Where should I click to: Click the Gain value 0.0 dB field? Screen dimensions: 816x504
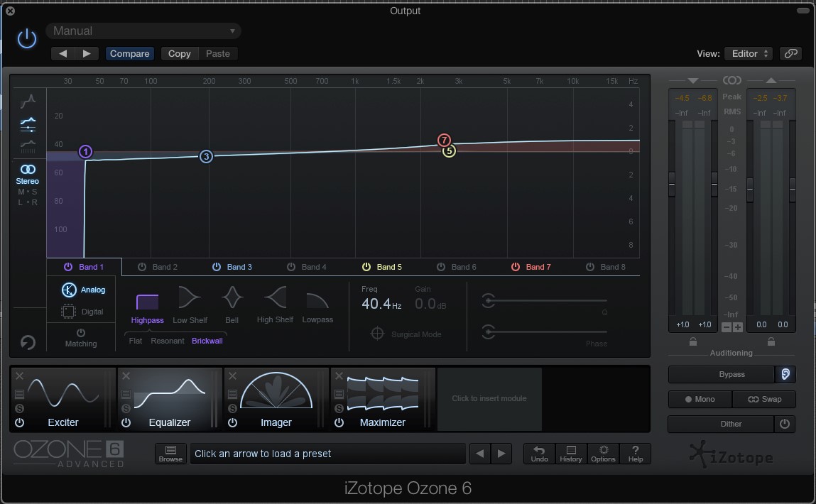click(x=430, y=304)
